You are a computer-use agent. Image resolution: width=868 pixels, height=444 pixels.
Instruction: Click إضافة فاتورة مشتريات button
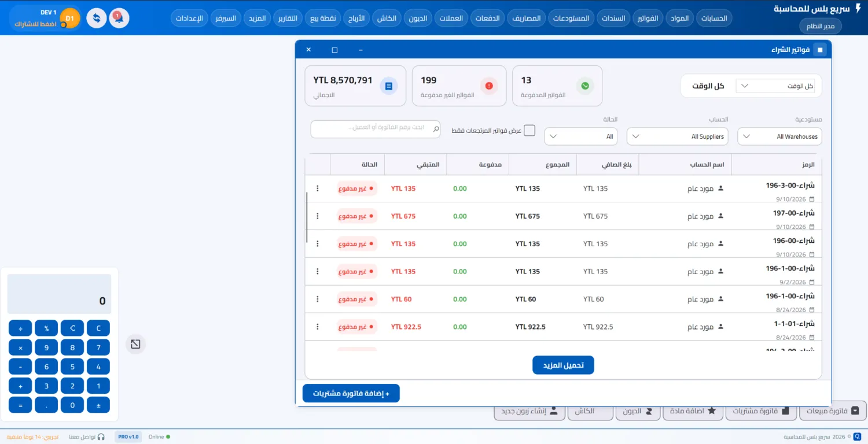click(x=351, y=393)
